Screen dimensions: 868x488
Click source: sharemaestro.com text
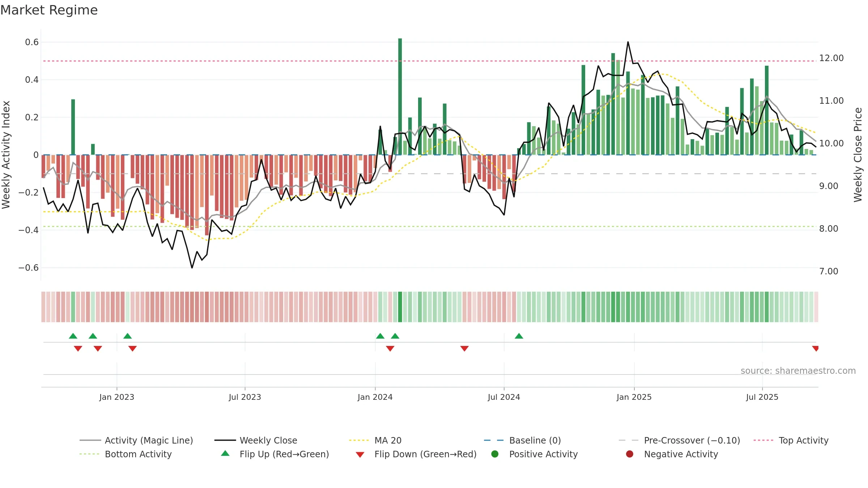click(798, 371)
